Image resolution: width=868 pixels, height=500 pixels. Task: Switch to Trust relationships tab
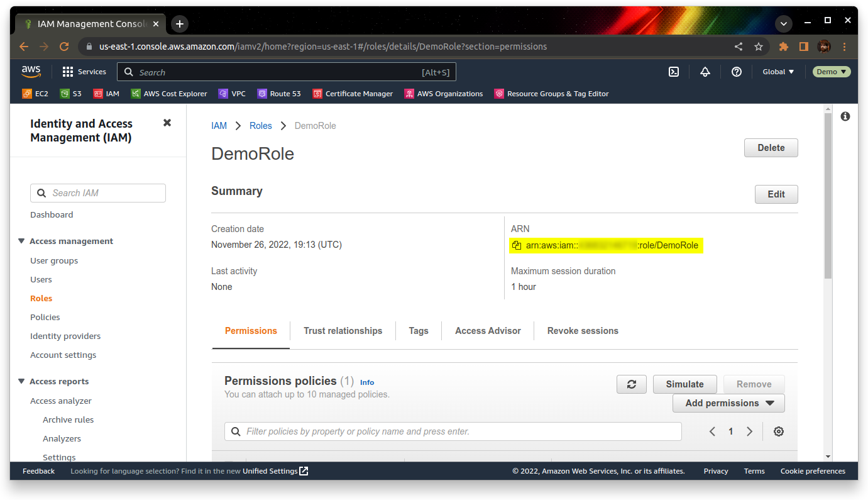[x=343, y=331]
